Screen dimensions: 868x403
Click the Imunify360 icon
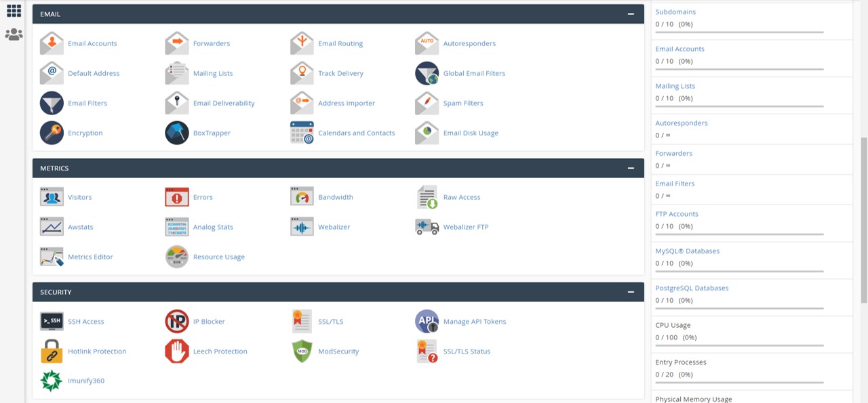[52, 381]
